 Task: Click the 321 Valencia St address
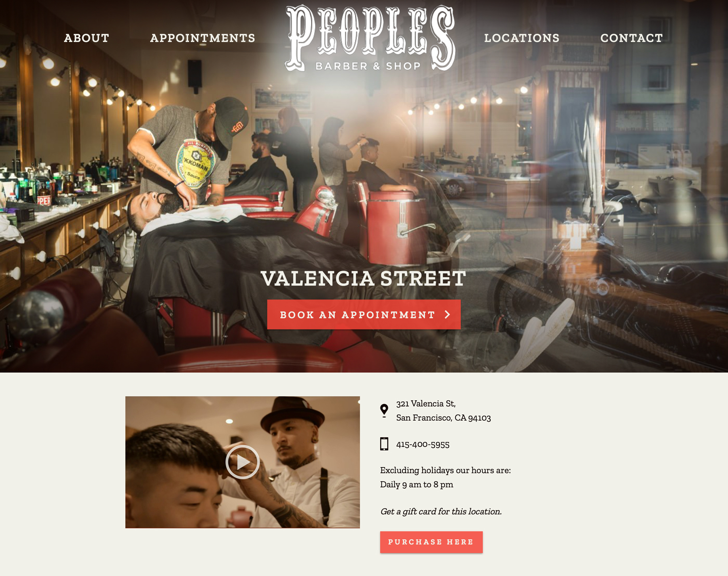point(426,404)
